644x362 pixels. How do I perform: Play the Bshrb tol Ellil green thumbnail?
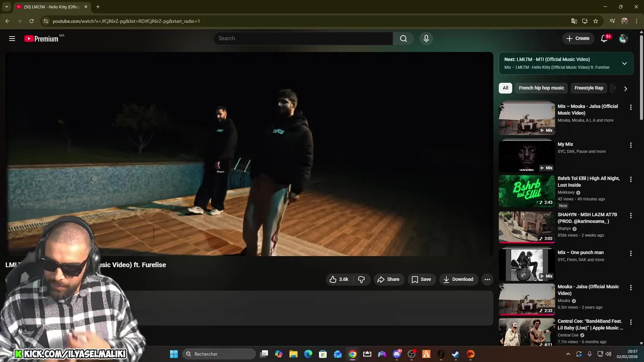(x=527, y=191)
